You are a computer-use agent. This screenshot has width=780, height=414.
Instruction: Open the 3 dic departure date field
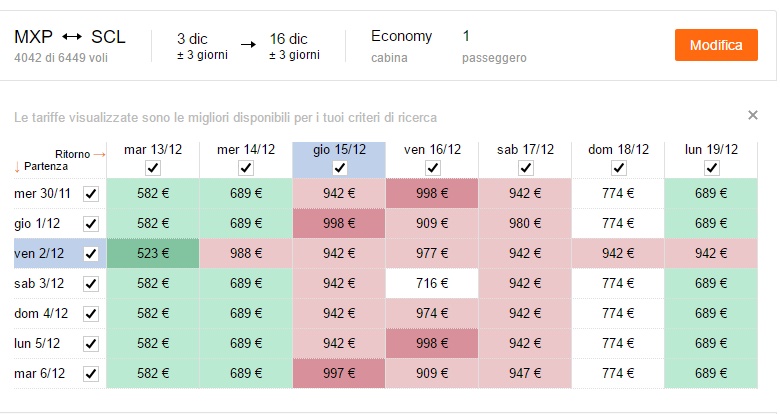point(202,46)
